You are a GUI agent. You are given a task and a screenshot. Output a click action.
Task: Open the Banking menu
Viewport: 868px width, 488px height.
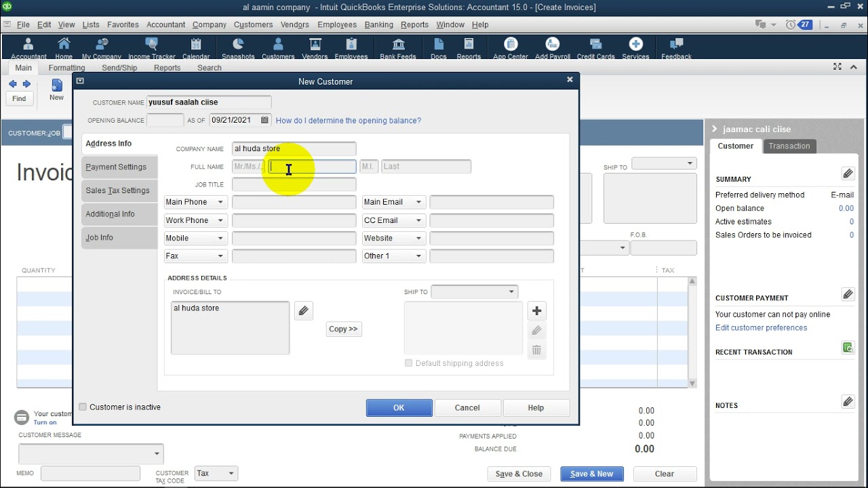tap(378, 24)
